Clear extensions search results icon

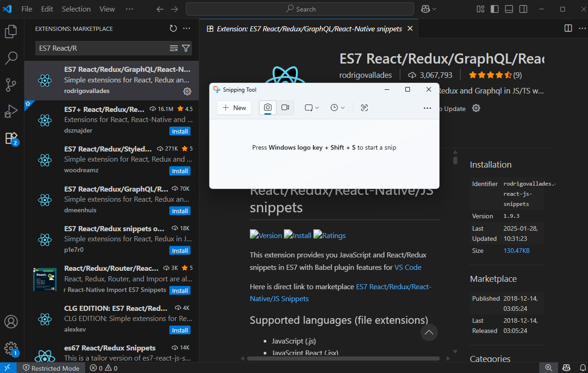pos(174,48)
